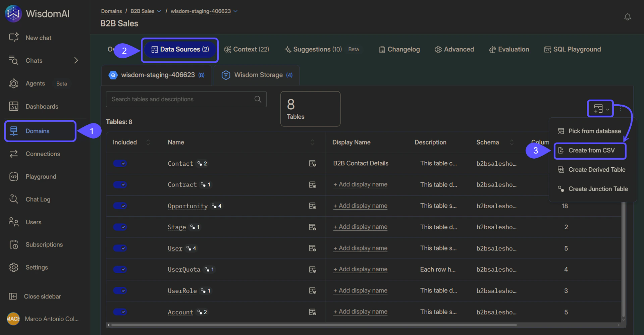
Task: Open the three-dot more options menu
Action: tap(621, 109)
